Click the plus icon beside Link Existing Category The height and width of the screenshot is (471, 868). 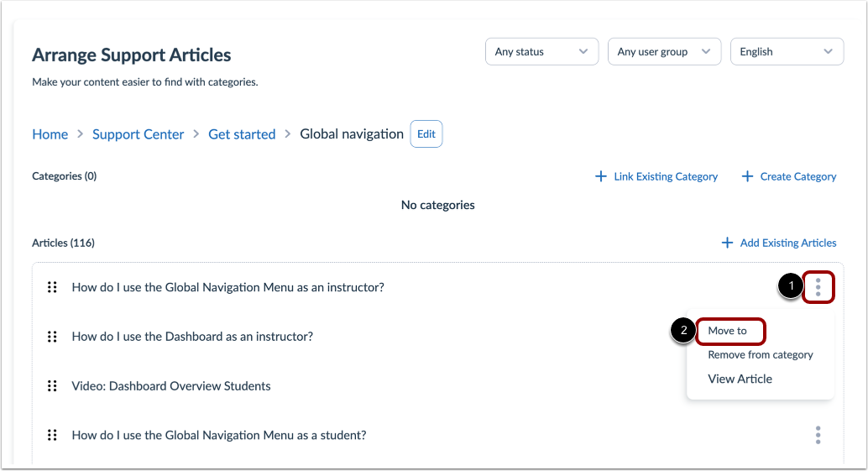(x=601, y=176)
